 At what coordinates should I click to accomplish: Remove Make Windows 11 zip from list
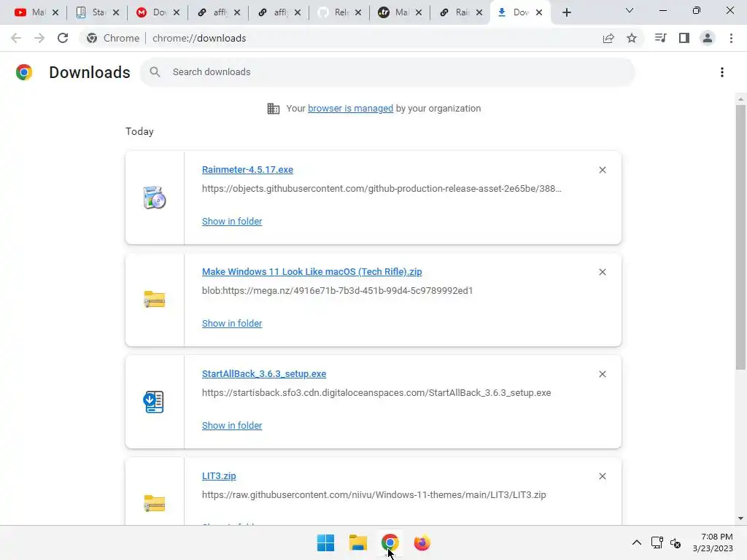point(603,272)
